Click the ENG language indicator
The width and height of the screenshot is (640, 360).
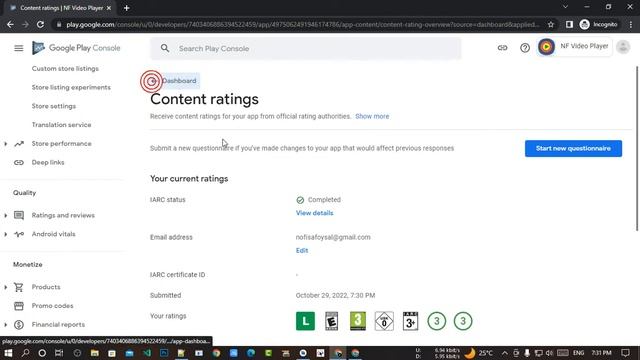tap(578, 353)
